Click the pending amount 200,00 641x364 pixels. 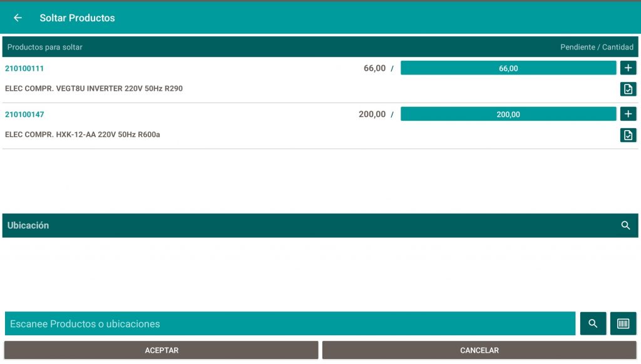point(372,114)
